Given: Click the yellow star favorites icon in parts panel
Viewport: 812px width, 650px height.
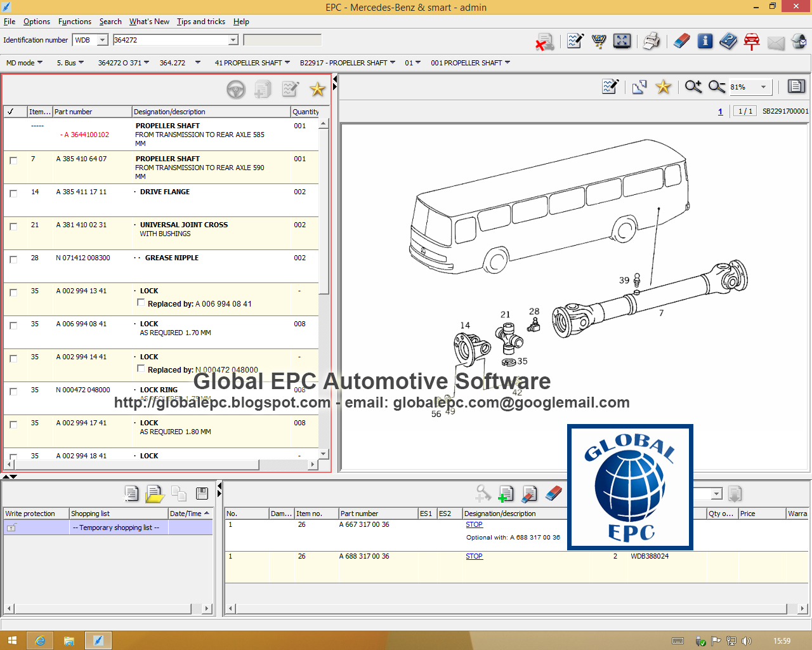Looking at the screenshot, I should (x=317, y=90).
